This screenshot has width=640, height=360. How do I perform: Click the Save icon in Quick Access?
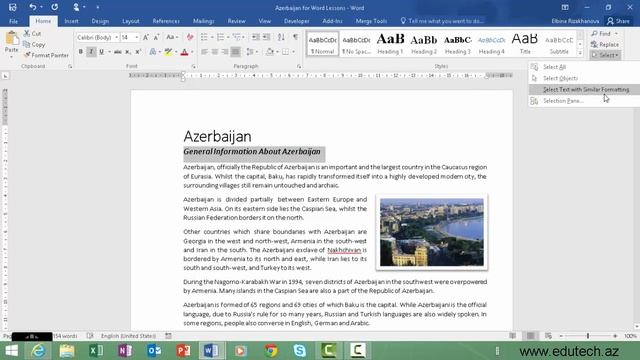click(13, 7)
